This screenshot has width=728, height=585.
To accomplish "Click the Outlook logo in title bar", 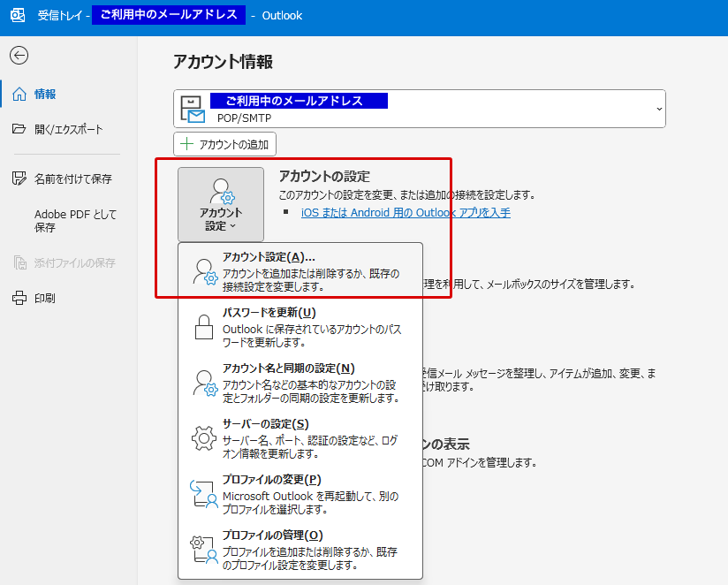I will point(17,15).
